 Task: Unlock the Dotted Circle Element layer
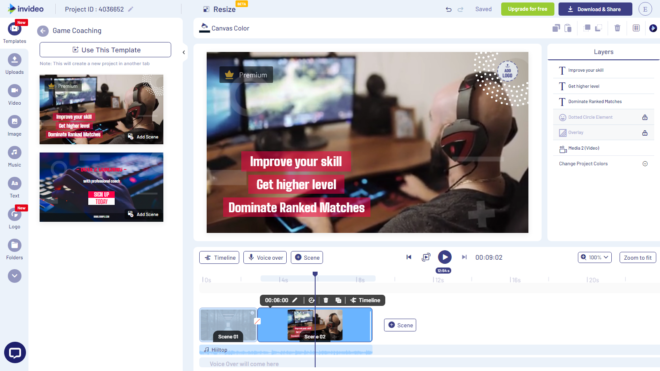pyautogui.click(x=645, y=117)
